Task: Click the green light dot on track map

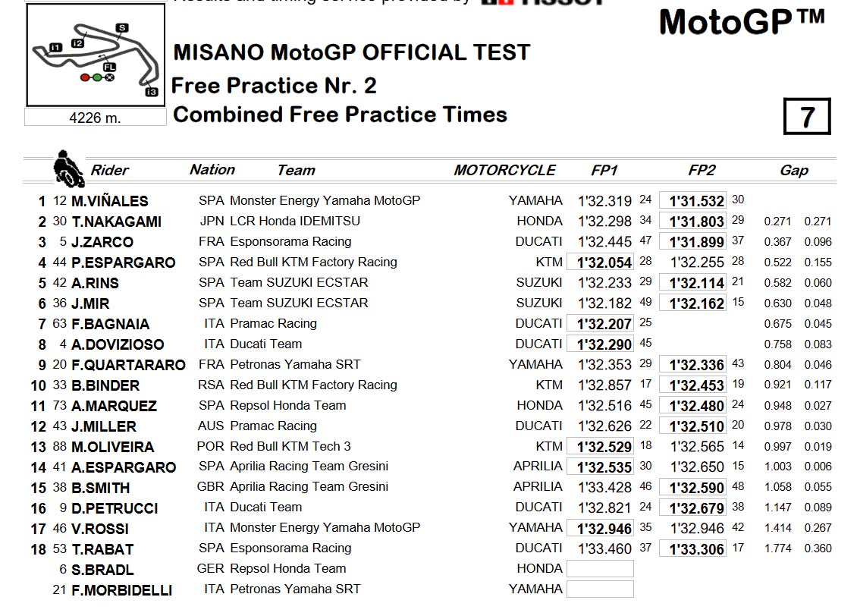Action: coord(97,77)
